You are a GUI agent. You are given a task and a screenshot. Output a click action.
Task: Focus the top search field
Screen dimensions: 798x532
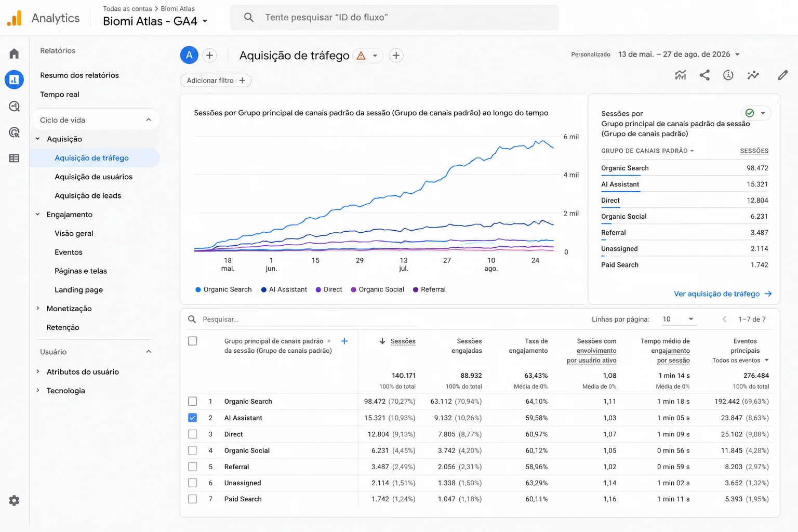coord(395,18)
